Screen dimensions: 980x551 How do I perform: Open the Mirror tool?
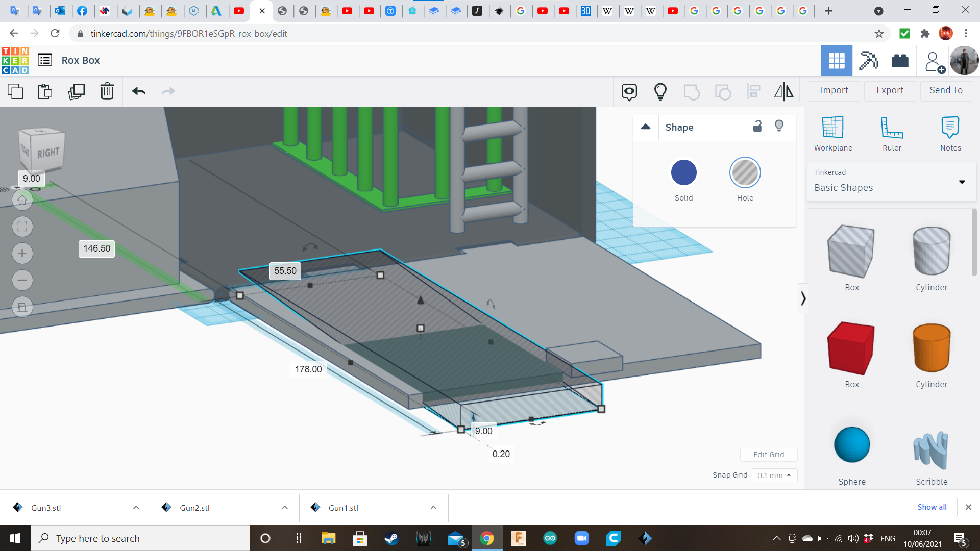[x=783, y=91]
